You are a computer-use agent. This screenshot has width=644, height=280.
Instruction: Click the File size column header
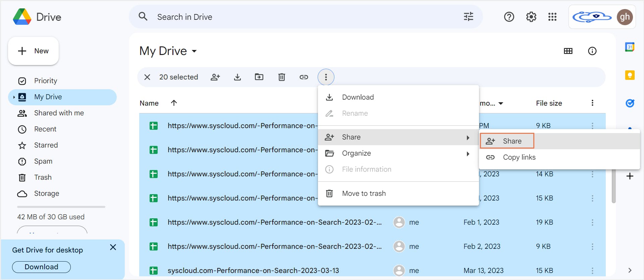(x=549, y=103)
